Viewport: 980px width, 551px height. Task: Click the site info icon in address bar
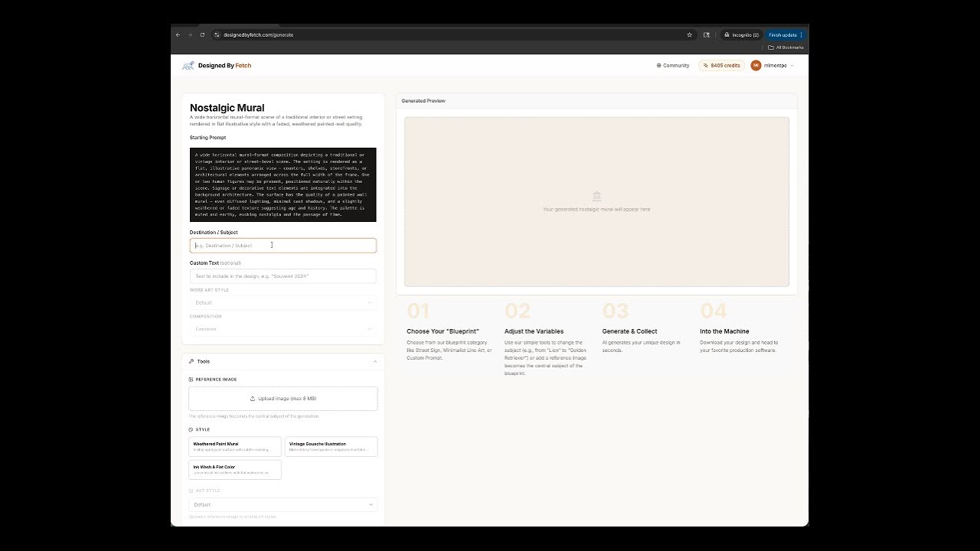point(217,34)
